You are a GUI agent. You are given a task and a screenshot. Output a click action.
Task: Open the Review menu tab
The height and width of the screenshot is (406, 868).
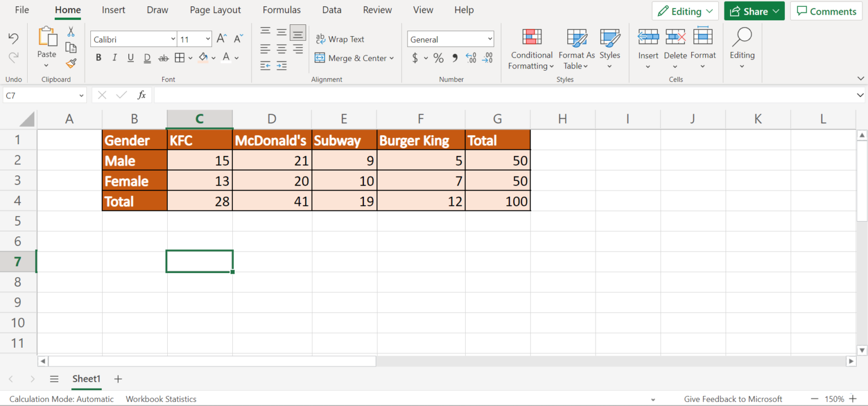pos(377,10)
